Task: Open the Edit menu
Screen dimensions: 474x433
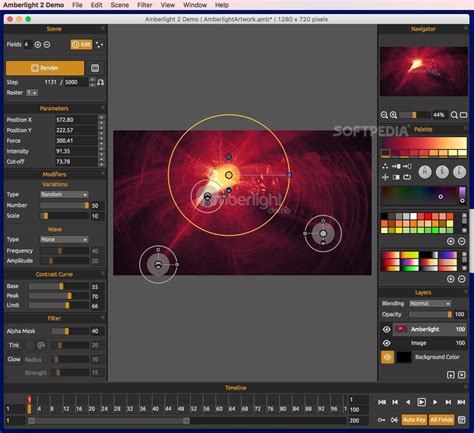Action: pyautogui.click(x=96, y=5)
